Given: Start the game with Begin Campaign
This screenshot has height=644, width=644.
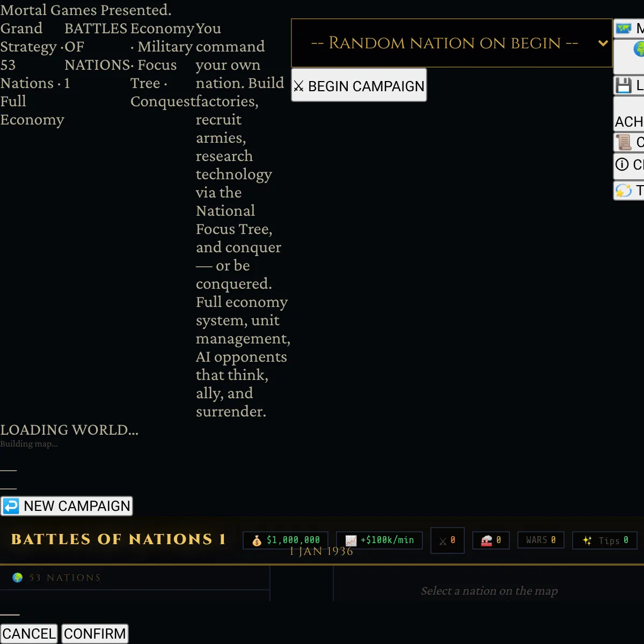Looking at the screenshot, I should pyautogui.click(x=359, y=85).
